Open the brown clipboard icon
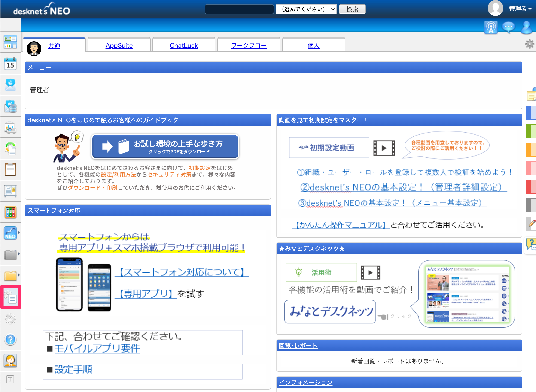The height and width of the screenshot is (392, 536). [10, 170]
